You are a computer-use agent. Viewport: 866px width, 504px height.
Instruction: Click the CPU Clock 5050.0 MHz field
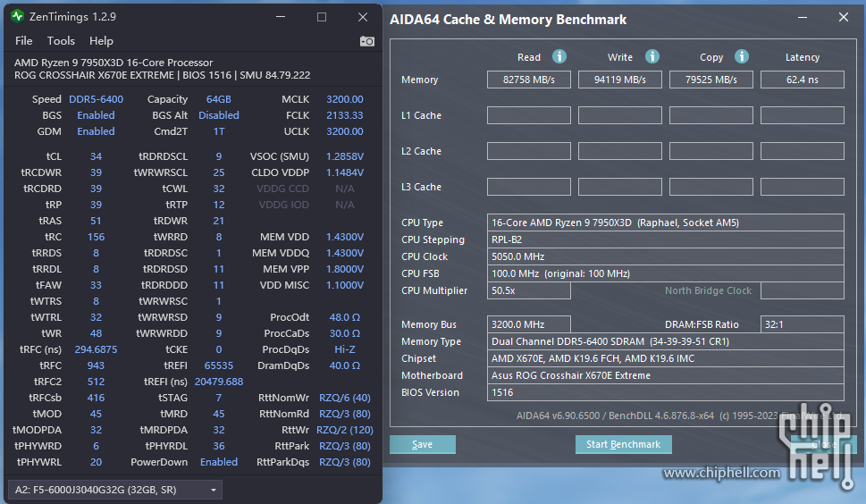(666, 256)
